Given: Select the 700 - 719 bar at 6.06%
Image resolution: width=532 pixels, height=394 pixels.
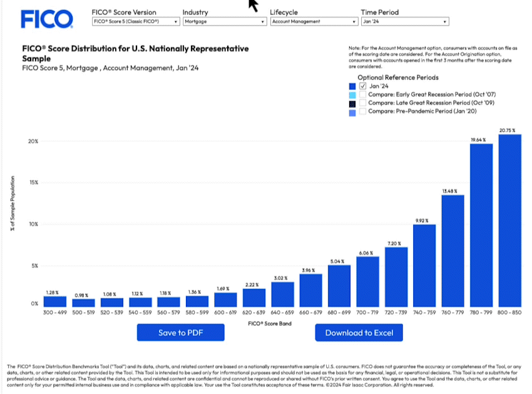Looking at the screenshot, I should [x=367, y=282].
